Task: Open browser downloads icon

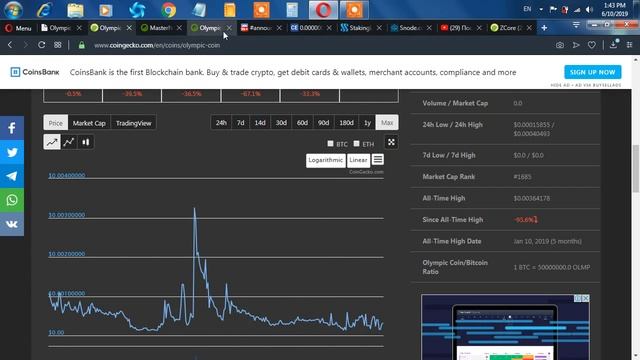Action: [613, 44]
